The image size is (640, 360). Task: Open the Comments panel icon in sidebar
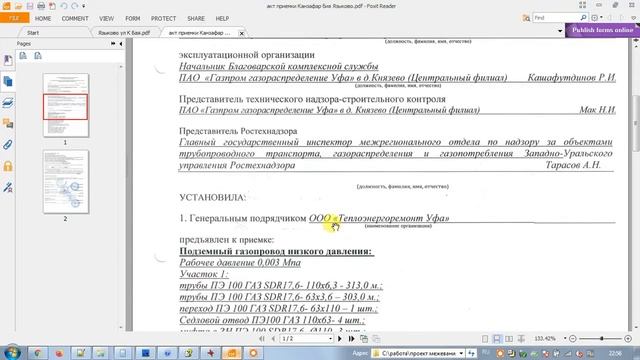point(8,123)
